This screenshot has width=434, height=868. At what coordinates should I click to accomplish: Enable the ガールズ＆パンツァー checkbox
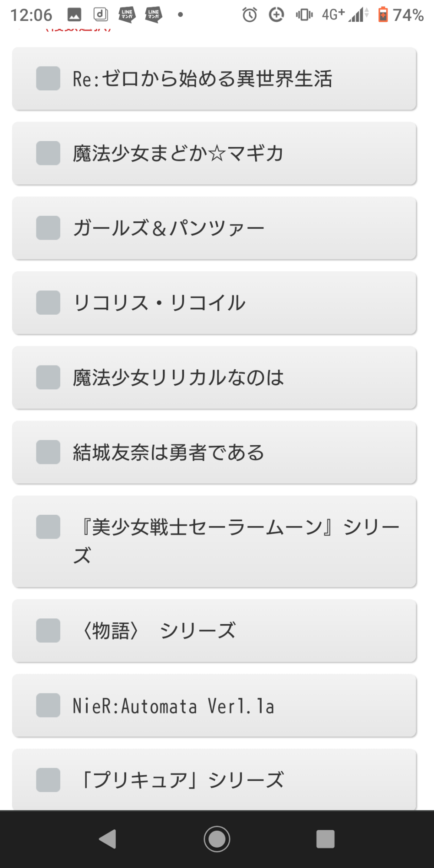coord(48,228)
